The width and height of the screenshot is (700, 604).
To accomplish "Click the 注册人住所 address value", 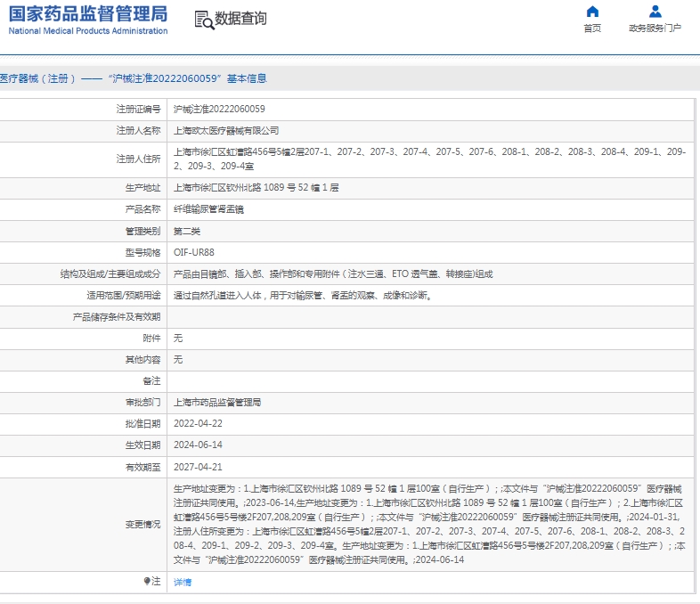I will (x=429, y=159).
